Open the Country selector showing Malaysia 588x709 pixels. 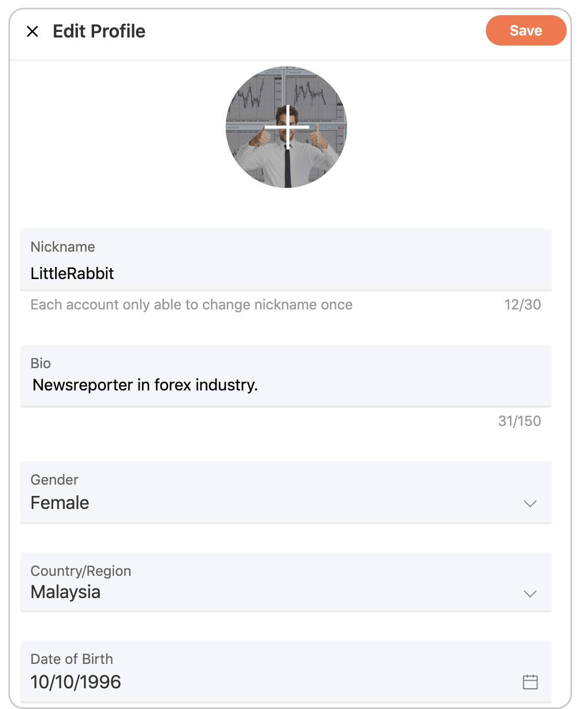click(285, 582)
